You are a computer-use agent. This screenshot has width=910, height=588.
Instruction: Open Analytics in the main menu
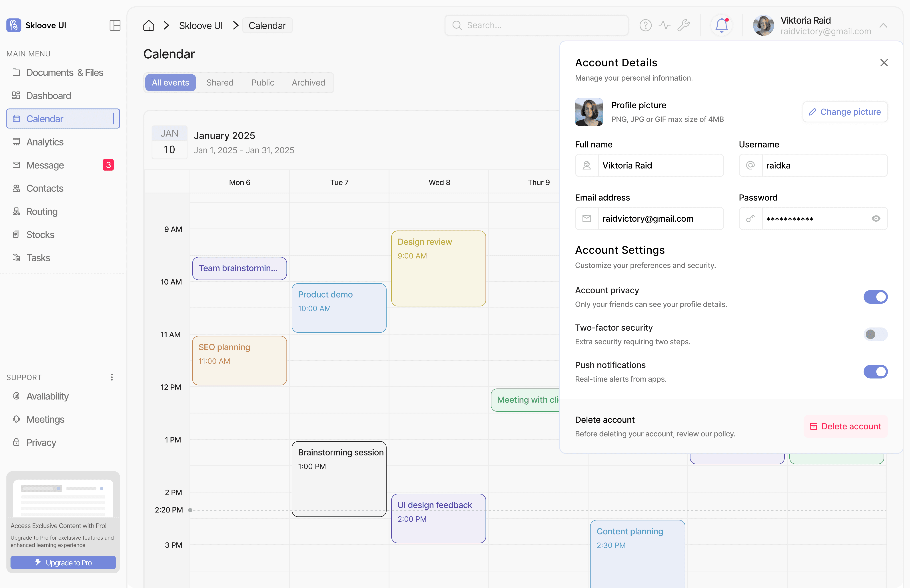[45, 142]
